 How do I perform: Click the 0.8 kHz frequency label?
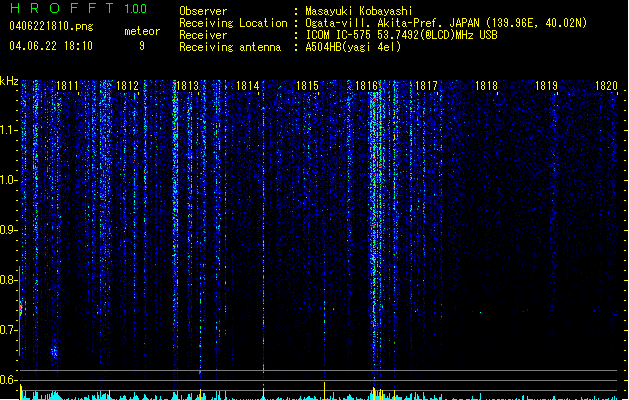(x=9, y=280)
